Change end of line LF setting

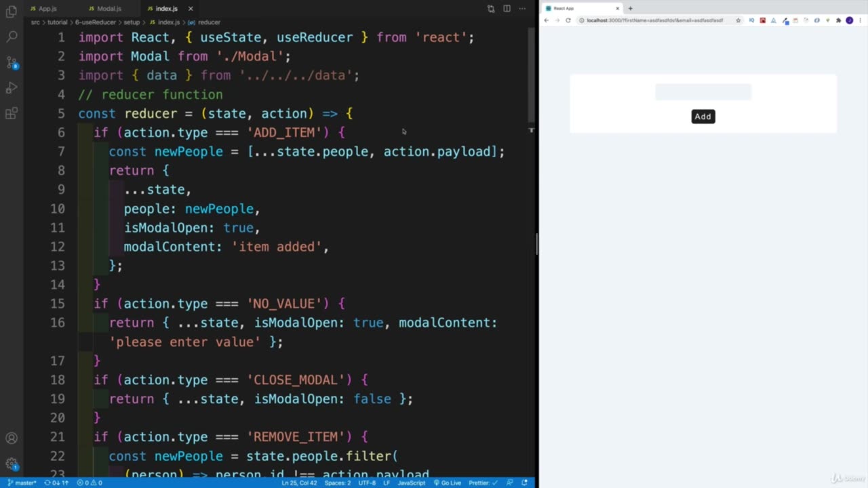(387, 483)
